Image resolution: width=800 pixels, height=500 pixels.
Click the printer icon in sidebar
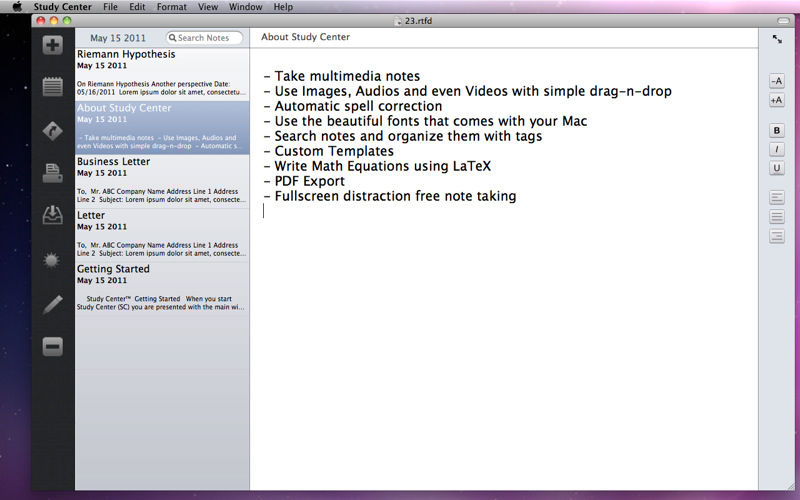pos(53,173)
